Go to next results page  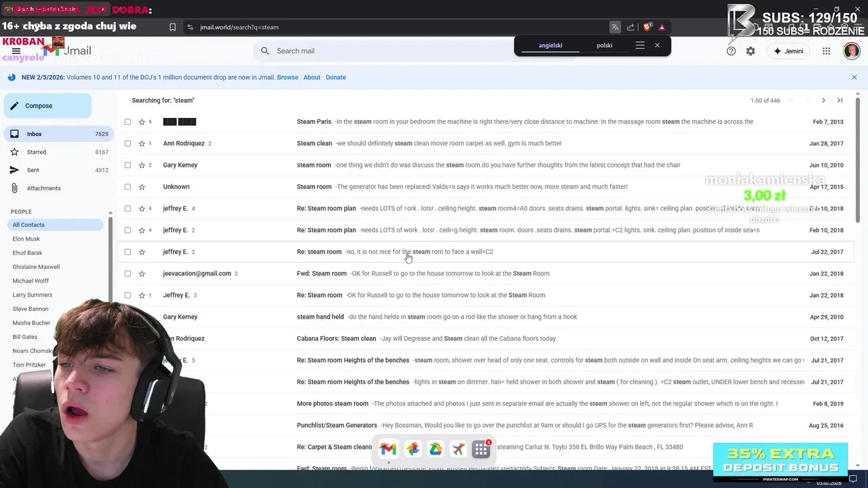point(823,100)
